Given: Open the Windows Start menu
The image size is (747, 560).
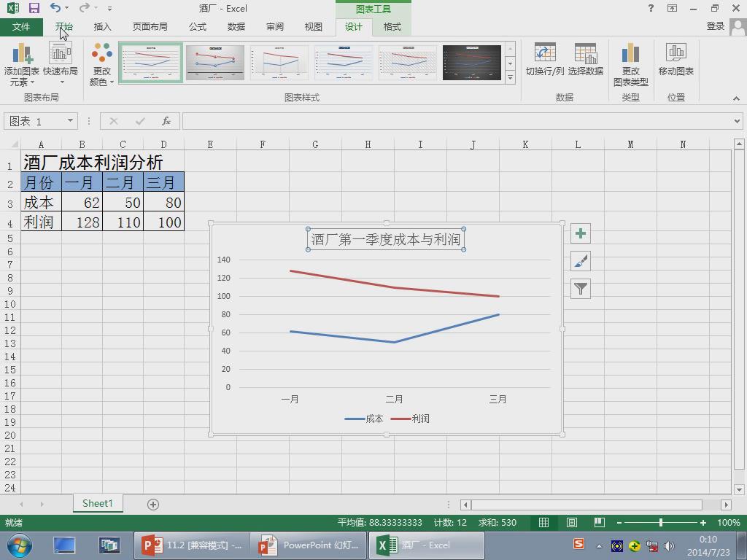Looking at the screenshot, I should pyautogui.click(x=20, y=545).
